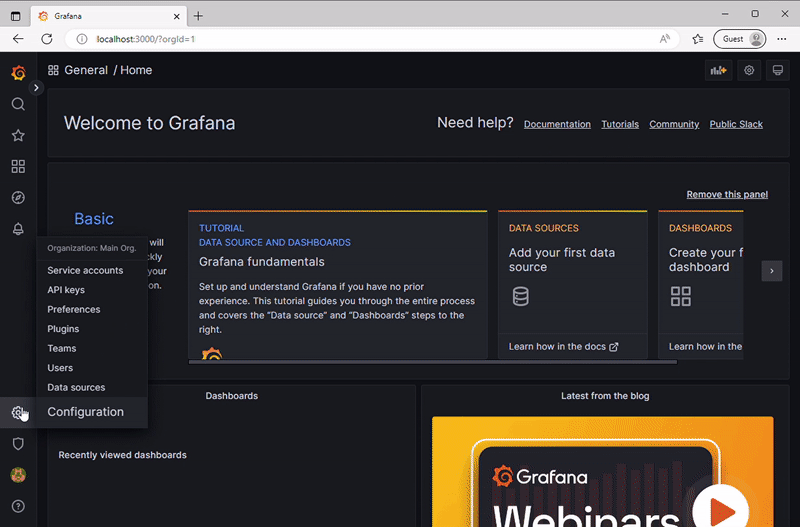The height and width of the screenshot is (527, 800).
Task: Click the site information icon in address bar
Action: [x=82, y=39]
